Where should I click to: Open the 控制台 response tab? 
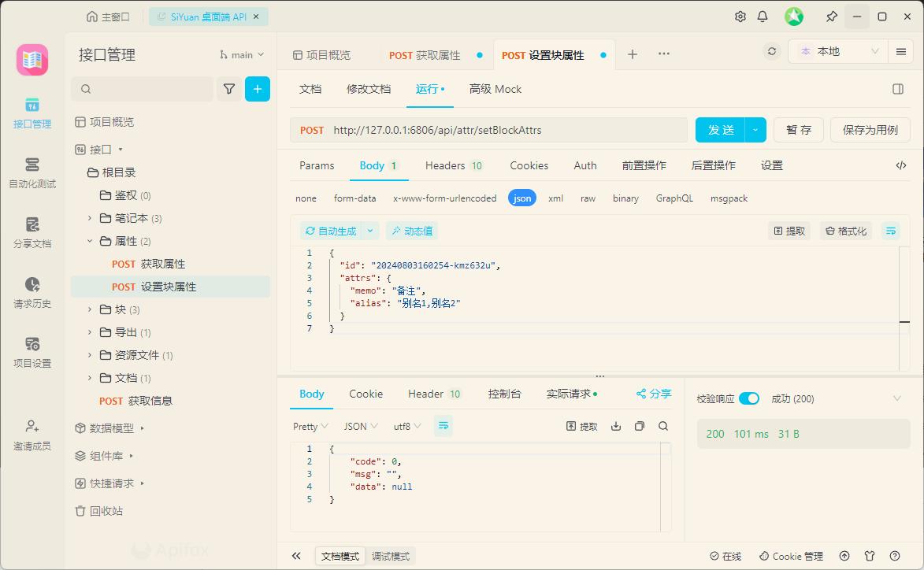point(504,394)
